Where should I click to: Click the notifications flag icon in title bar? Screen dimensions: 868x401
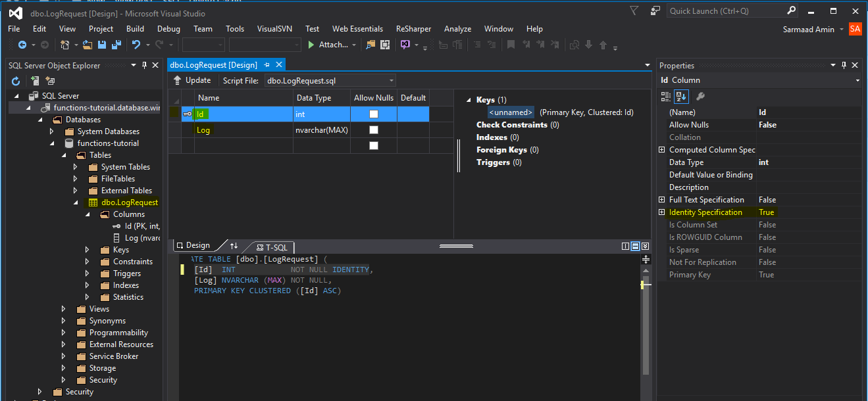click(x=634, y=11)
